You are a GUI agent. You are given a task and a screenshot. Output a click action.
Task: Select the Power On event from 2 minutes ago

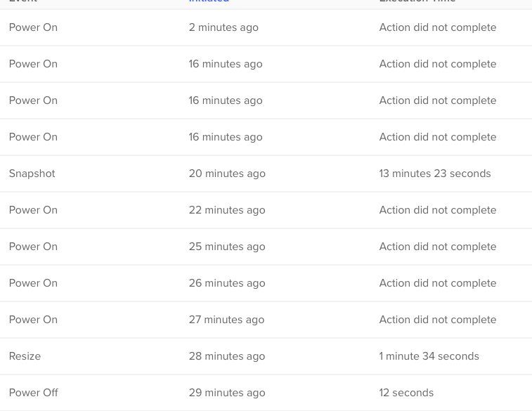33,27
